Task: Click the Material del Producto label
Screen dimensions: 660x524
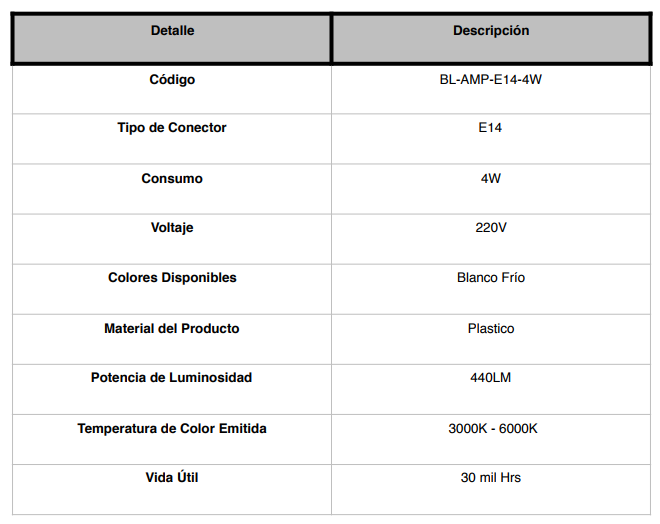Action: [x=172, y=329]
